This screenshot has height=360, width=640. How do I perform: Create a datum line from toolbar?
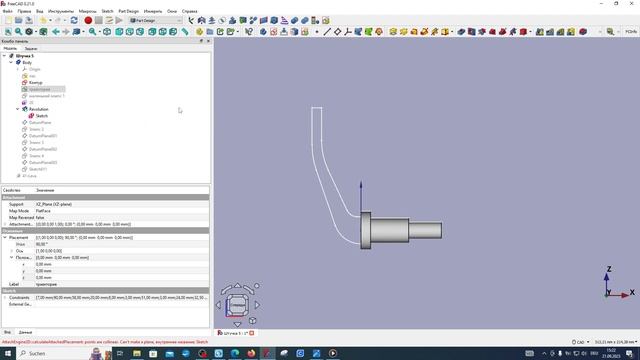click(327, 31)
